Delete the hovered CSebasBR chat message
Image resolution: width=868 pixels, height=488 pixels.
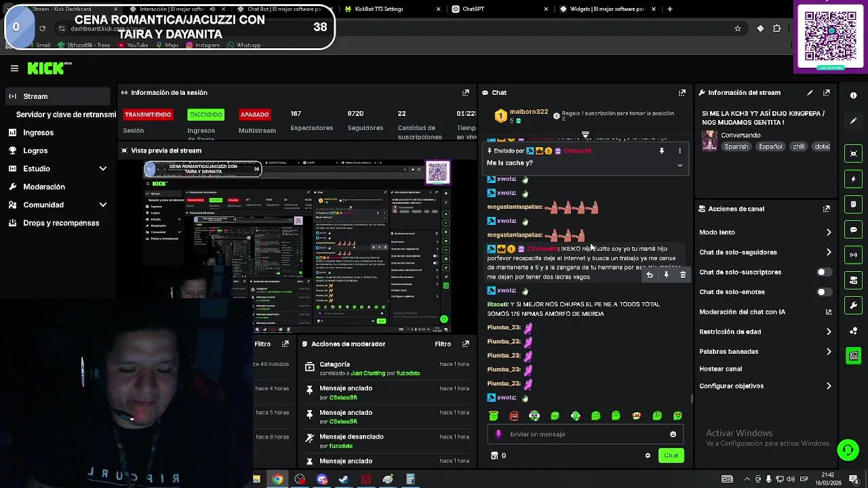683,275
